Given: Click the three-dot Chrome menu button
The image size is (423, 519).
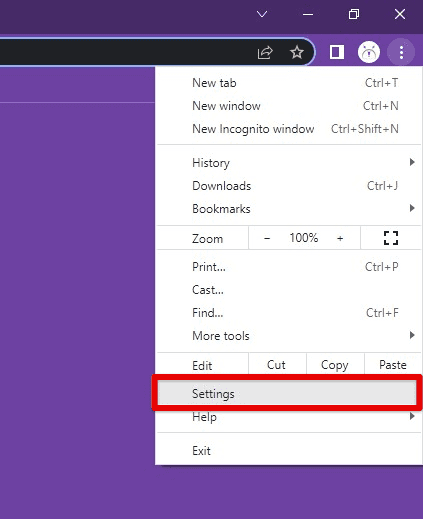Looking at the screenshot, I should [401, 52].
